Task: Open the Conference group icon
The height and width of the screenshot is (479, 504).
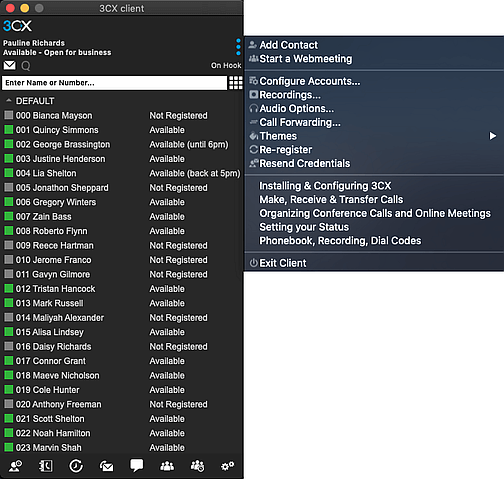Action: pos(167,466)
